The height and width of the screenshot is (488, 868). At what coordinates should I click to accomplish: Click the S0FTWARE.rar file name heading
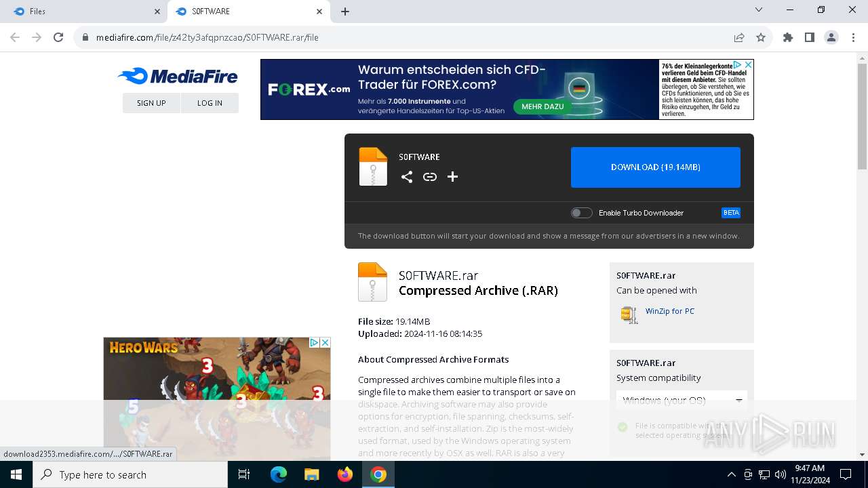438,275
